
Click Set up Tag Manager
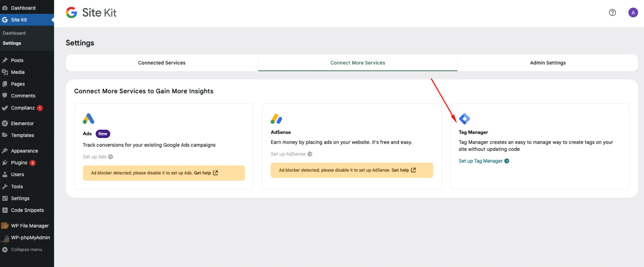(x=481, y=161)
